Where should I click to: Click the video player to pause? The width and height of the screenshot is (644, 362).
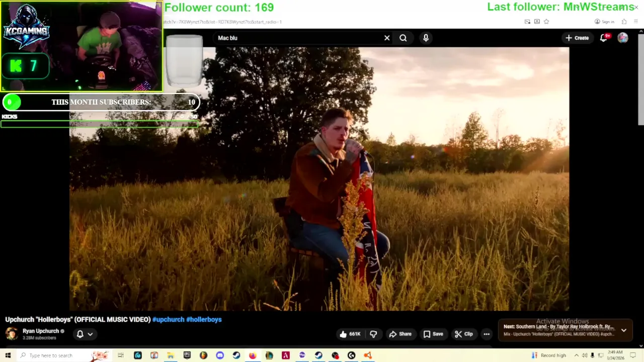coord(319,179)
